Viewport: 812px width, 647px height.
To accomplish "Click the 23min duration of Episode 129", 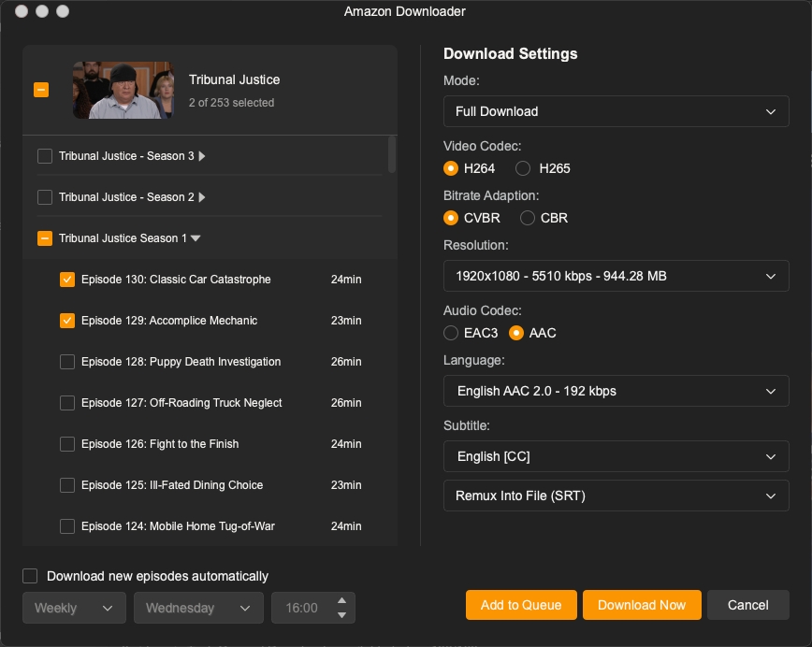I will point(346,321).
